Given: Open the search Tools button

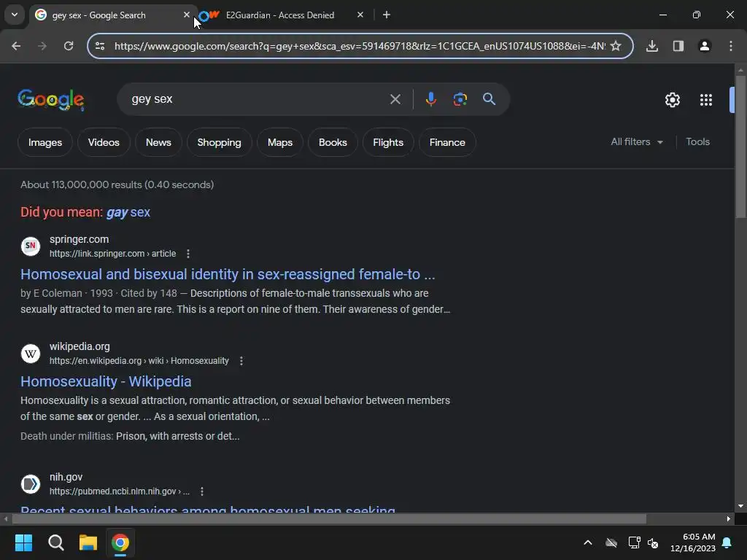Looking at the screenshot, I should (697, 142).
